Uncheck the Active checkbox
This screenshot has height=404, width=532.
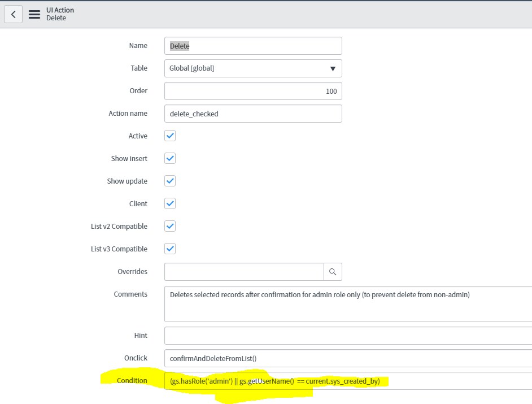pyautogui.click(x=170, y=136)
